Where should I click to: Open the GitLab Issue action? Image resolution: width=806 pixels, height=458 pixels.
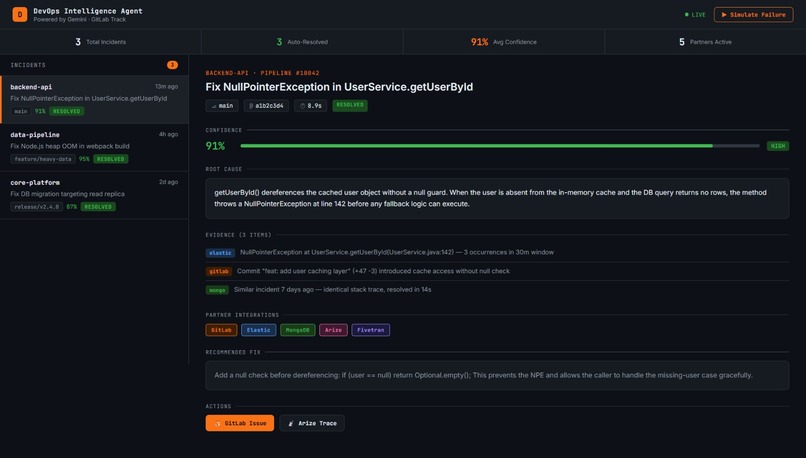click(240, 423)
